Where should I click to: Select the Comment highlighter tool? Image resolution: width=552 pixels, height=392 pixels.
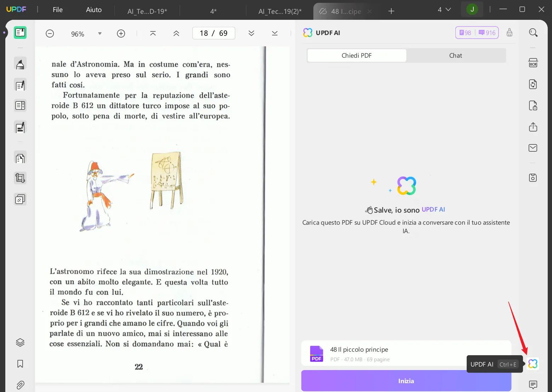(20, 64)
